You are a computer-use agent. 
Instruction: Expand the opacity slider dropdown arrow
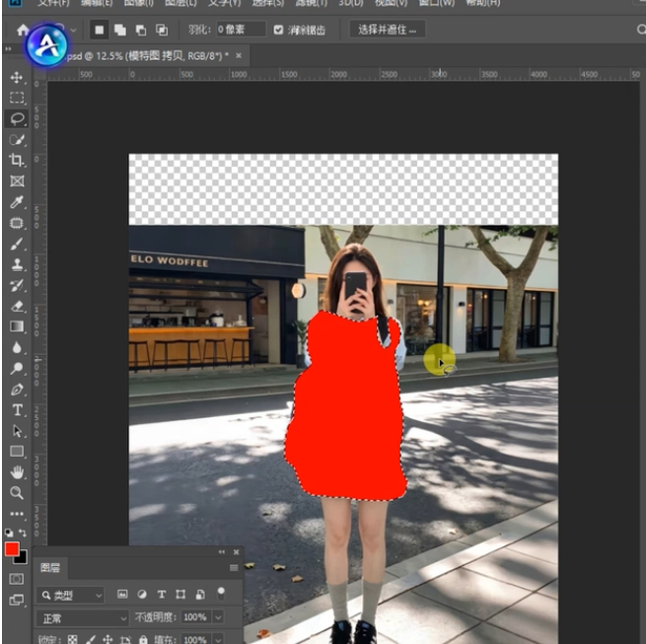pyautogui.click(x=218, y=617)
